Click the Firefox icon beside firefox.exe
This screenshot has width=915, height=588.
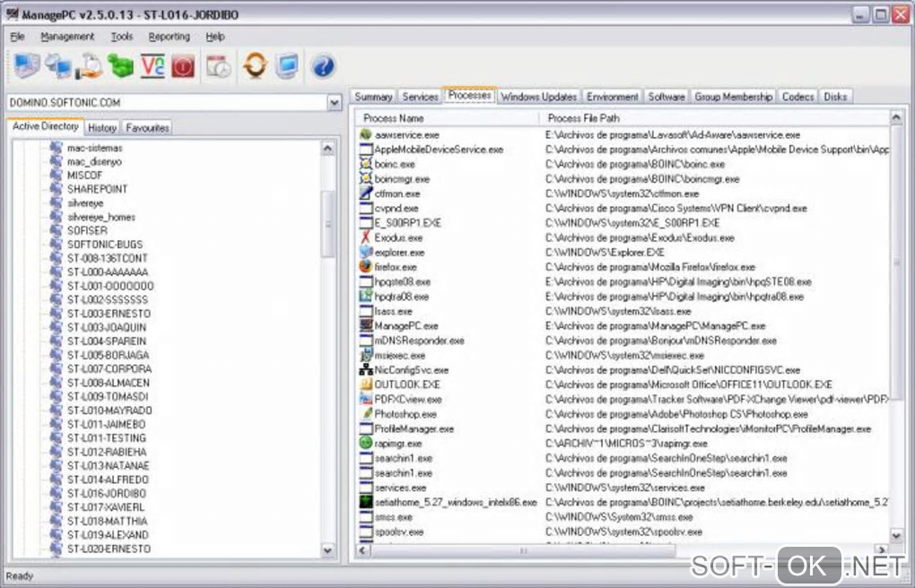pos(365,266)
